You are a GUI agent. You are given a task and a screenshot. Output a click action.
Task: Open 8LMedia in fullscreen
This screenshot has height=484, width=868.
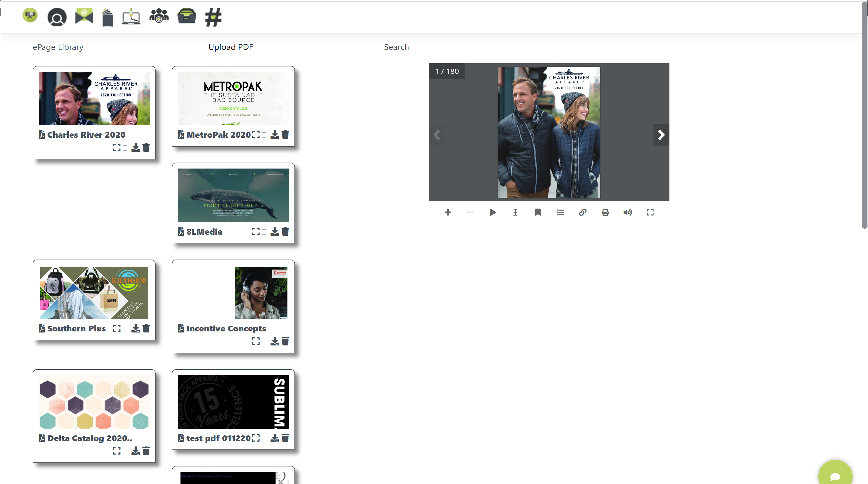pos(256,231)
